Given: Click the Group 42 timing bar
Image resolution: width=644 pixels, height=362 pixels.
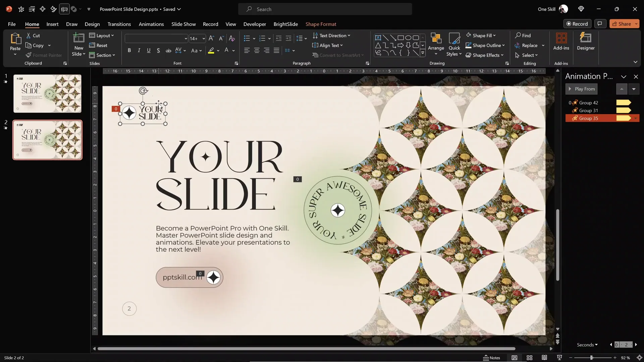Looking at the screenshot, I should (624, 103).
